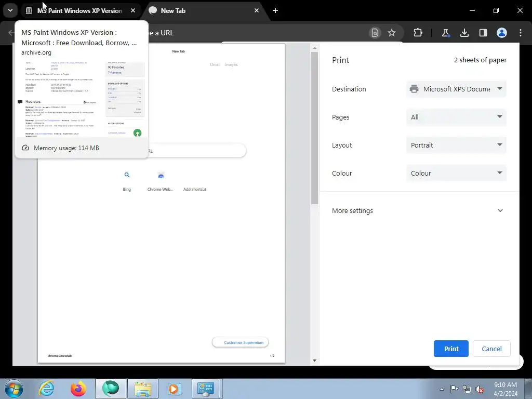Click the preview scrollbar down arrow
This screenshot has height=399, width=532.
tap(314, 361)
